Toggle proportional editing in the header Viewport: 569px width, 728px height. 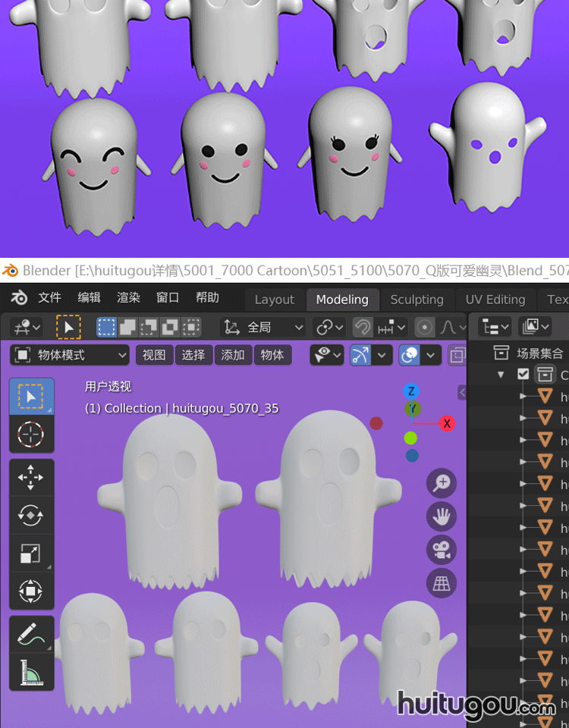pos(425,327)
